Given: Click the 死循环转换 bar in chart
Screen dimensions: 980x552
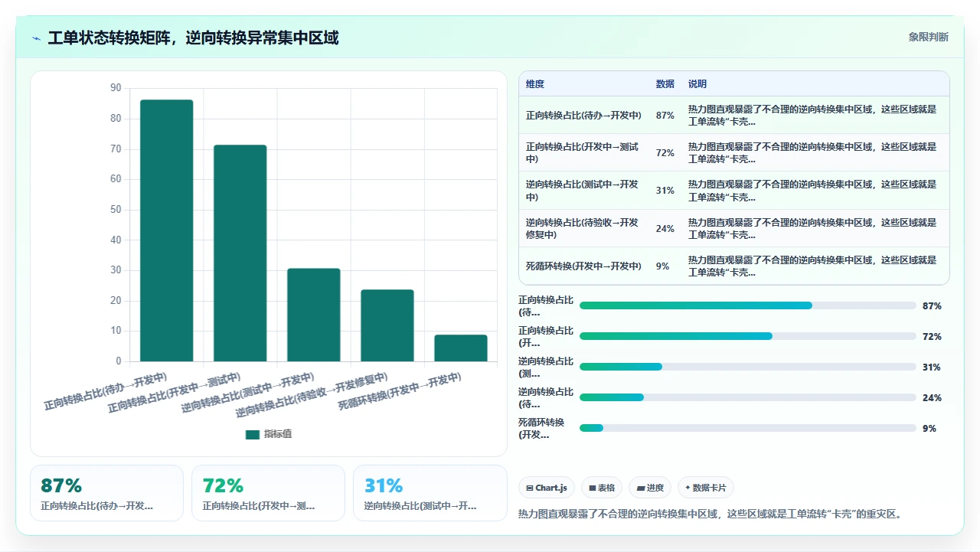Looking at the screenshot, I should [461, 348].
